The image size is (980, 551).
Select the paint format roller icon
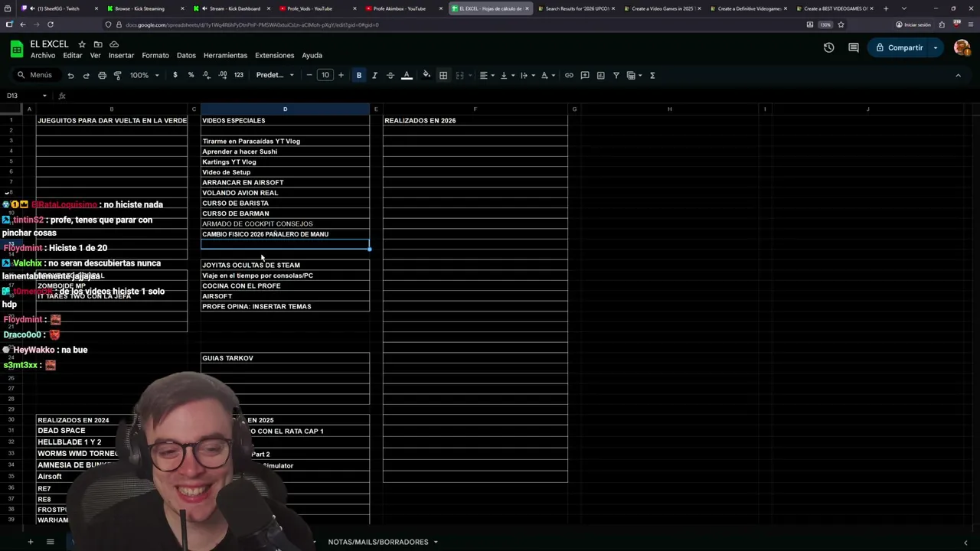click(x=117, y=75)
